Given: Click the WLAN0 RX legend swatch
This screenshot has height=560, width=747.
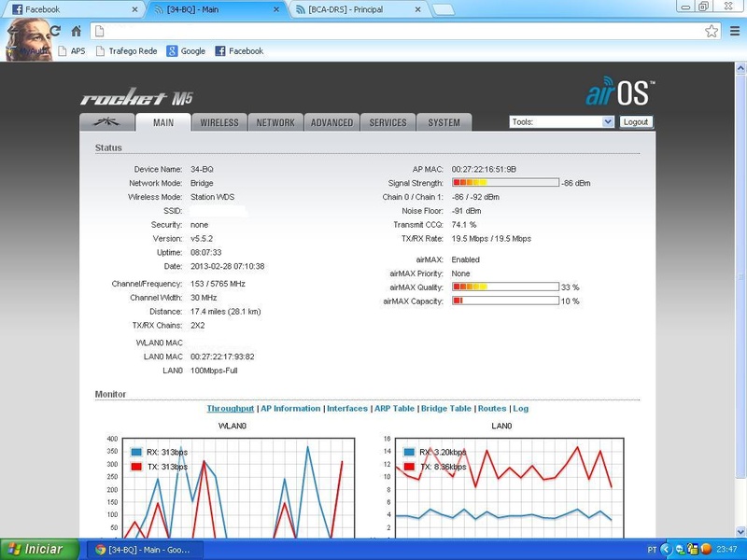Looking at the screenshot, I should coord(136,452).
